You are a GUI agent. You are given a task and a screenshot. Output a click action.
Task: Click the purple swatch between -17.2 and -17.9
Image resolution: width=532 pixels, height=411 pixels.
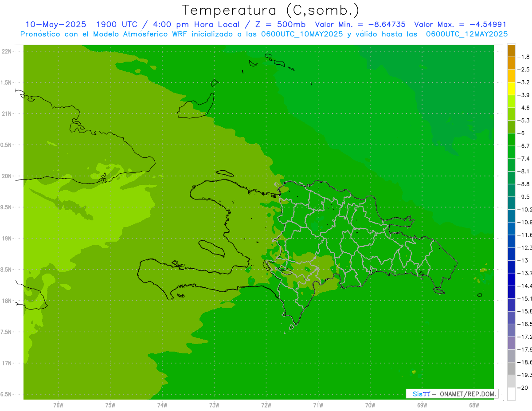click(511, 343)
